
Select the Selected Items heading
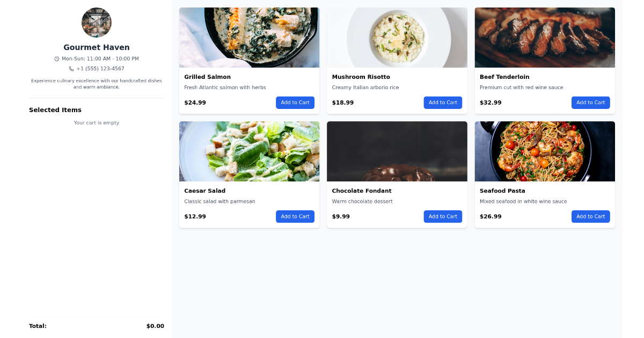click(x=55, y=109)
